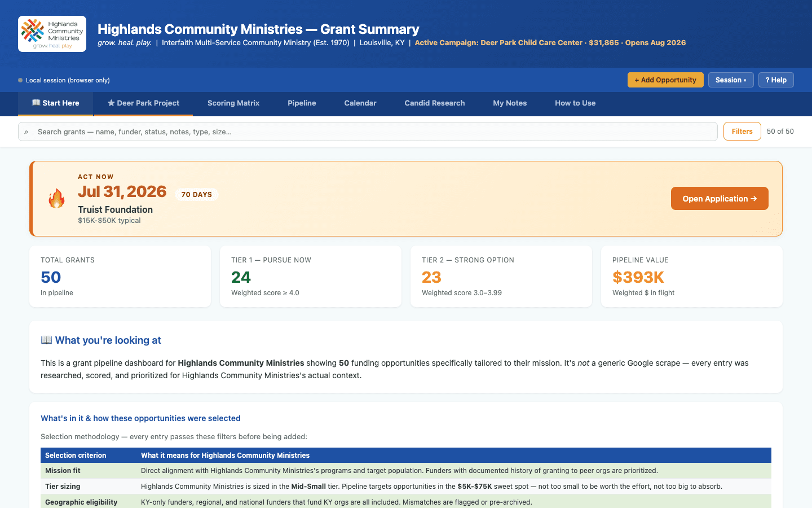Click the Pipeline Value $393K card
Image resolution: width=812 pixels, height=508 pixels.
pos(692,276)
